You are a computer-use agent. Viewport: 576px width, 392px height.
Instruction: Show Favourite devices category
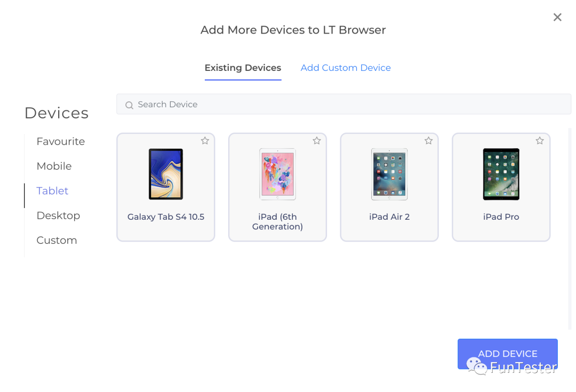(x=61, y=141)
